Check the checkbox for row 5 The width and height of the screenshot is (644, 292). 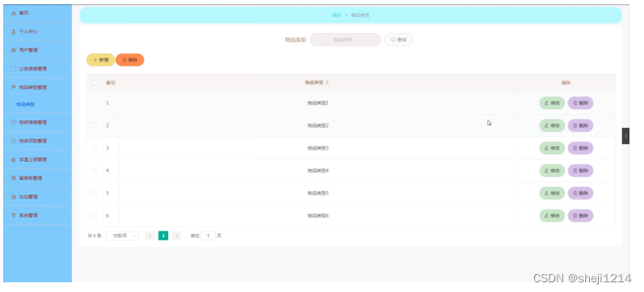[94, 193]
